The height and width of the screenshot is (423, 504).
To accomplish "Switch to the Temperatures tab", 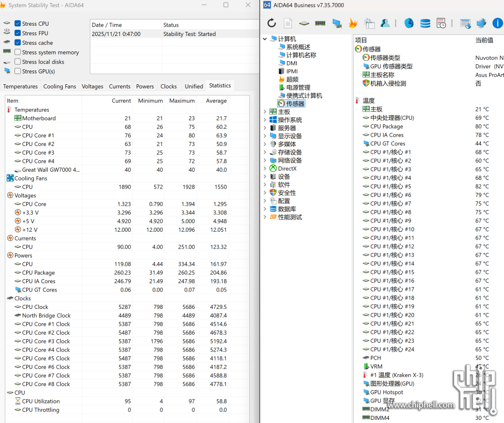I will 21,86.
